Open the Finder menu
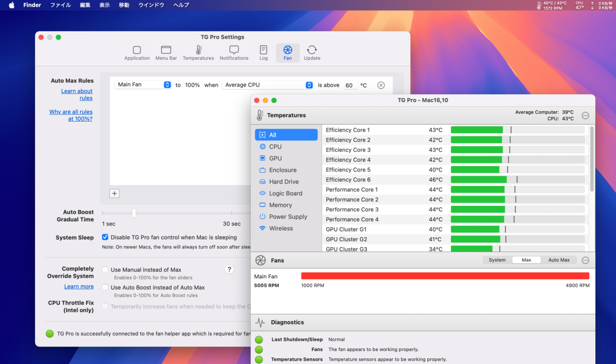 32,5
